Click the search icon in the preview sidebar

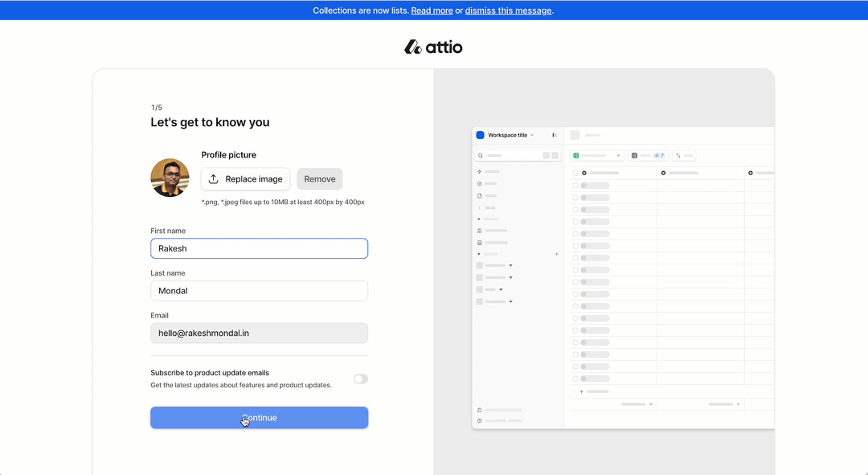coord(480,155)
